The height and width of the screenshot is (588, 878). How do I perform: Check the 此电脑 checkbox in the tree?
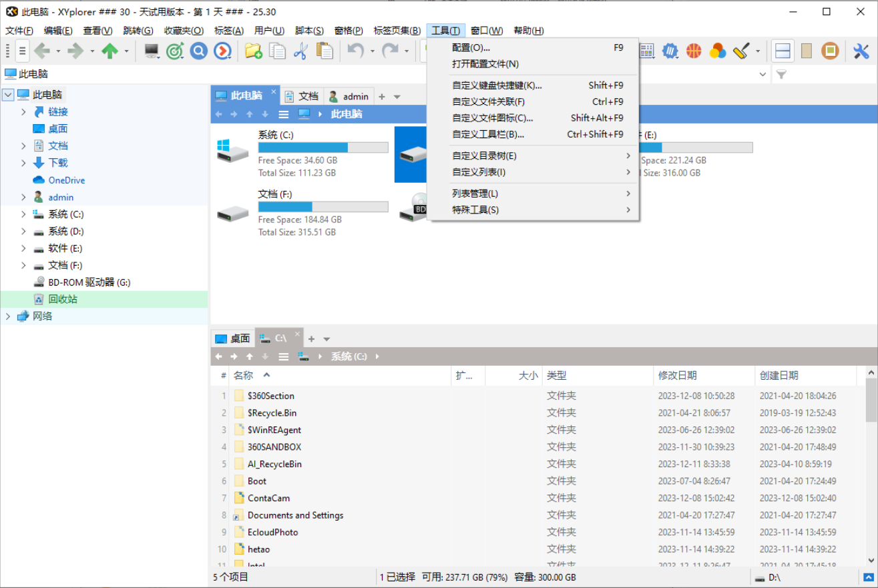click(8, 94)
